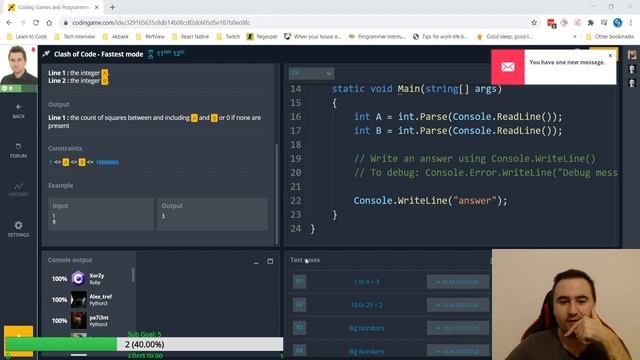This screenshot has height=360, width=640.
Task: Reload the page with browser refresh
Action: coord(36,23)
